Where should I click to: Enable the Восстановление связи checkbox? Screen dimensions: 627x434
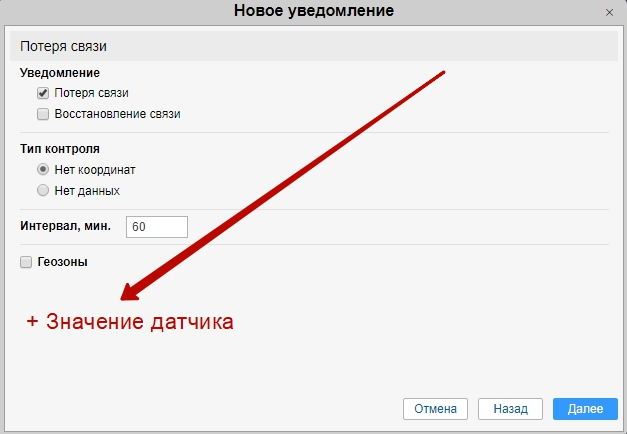tap(43, 114)
